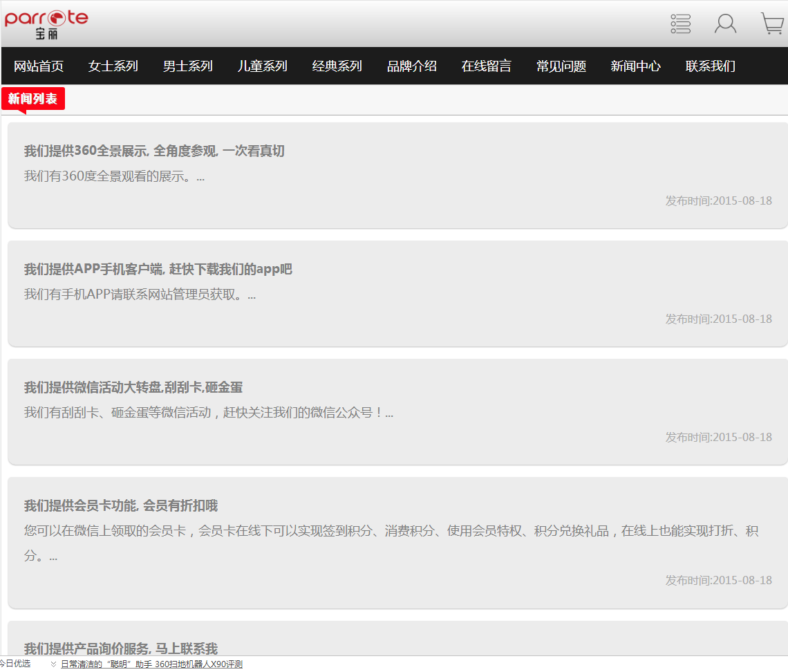Viewport: 788px width, 672px height.
Task: Click the user account icon
Action: coord(725,24)
